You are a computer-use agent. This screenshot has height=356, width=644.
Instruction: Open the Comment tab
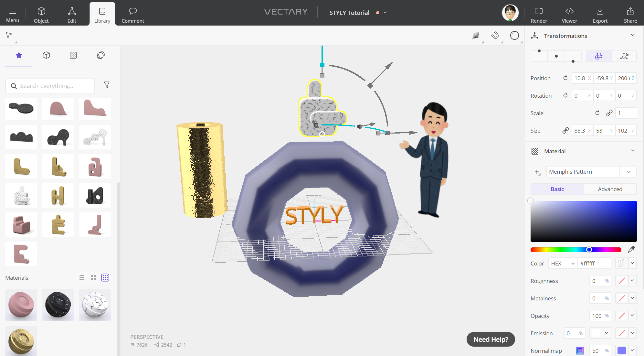click(x=133, y=15)
